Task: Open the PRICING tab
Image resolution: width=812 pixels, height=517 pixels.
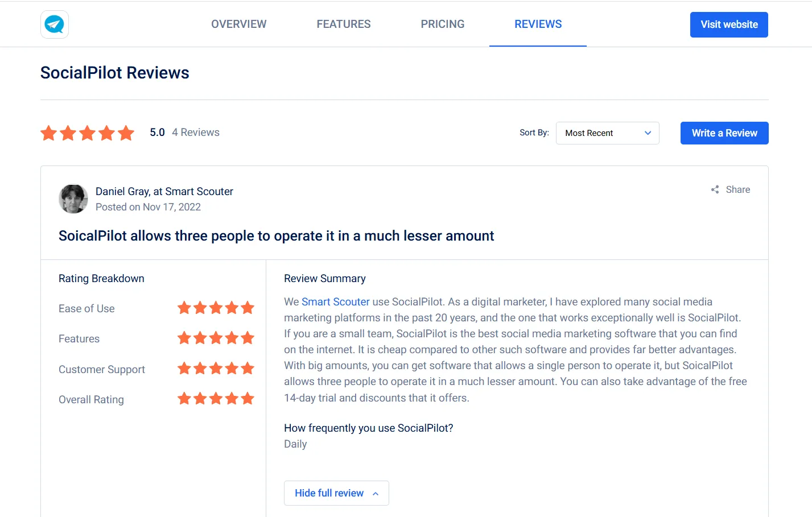Action: (443, 24)
